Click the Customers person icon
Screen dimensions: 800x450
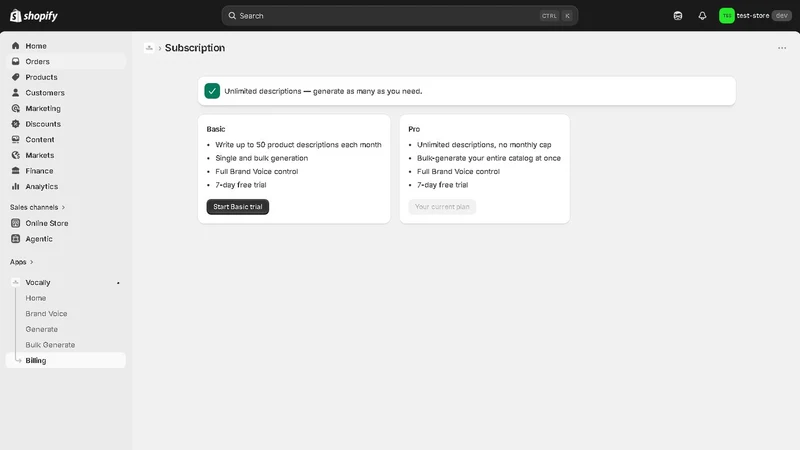[15, 93]
